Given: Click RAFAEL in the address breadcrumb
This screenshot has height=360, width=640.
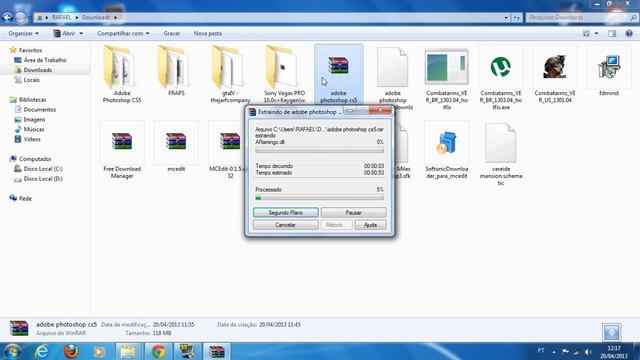Looking at the screenshot, I should [62, 18].
